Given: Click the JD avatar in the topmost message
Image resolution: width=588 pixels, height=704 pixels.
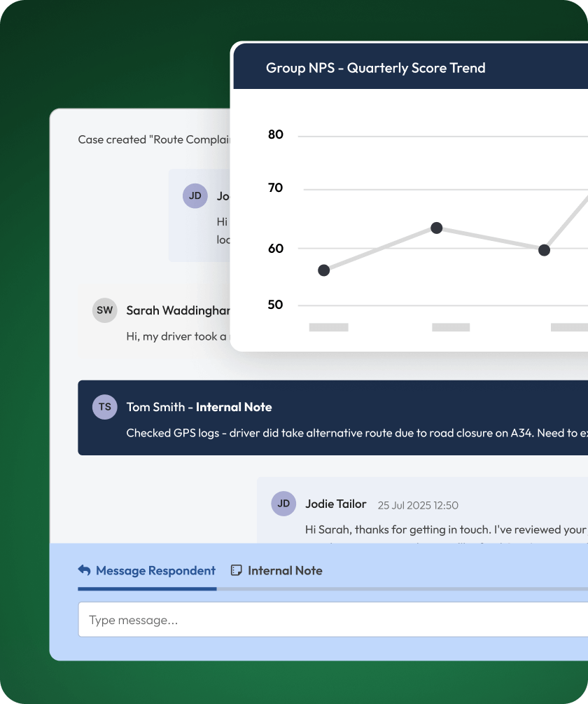Looking at the screenshot, I should click(x=195, y=196).
